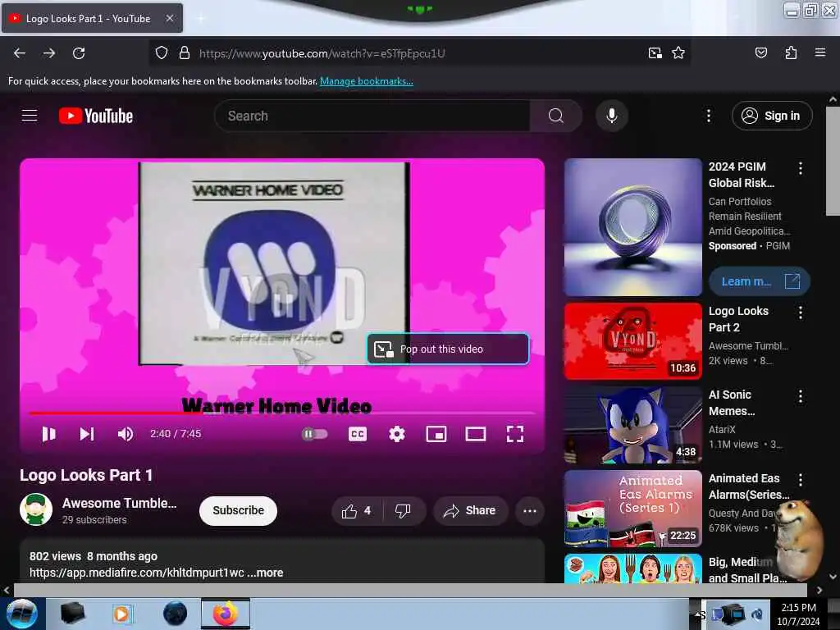The height and width of the screenshot is (630, 840).
Task: Open the YouTube guide hamburger menu
Action: click(x=30, y=116)
